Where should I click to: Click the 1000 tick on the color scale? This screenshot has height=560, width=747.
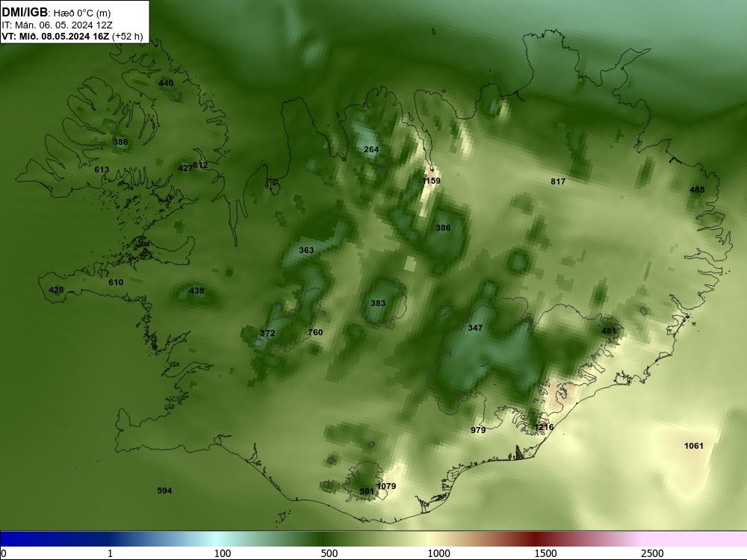(438, 553)
